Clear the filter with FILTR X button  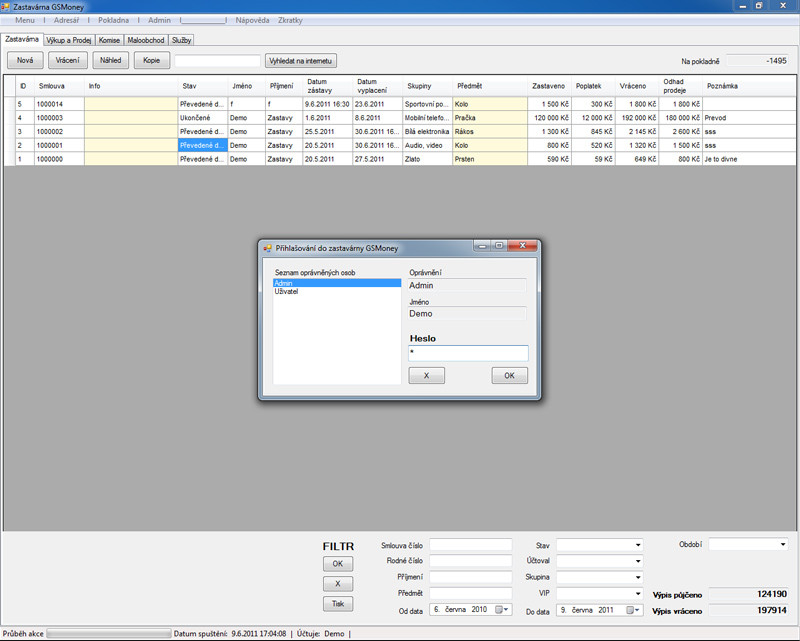coord(338,584)
